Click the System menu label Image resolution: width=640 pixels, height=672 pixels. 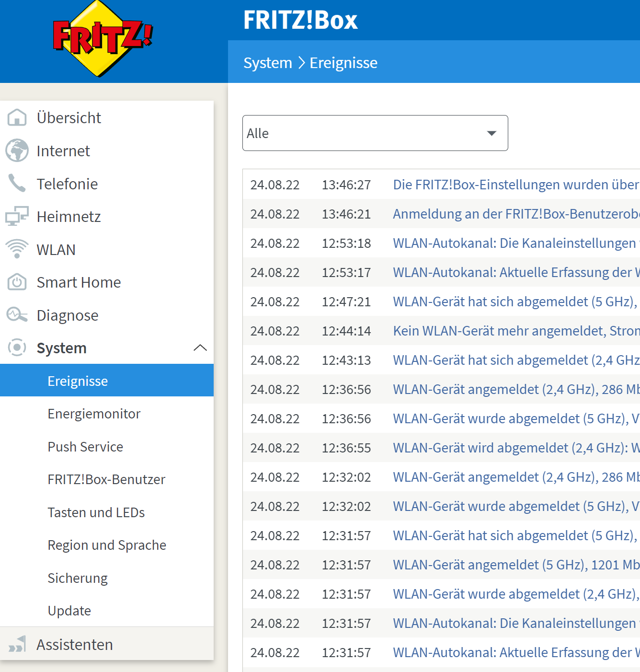pos(62,348)
